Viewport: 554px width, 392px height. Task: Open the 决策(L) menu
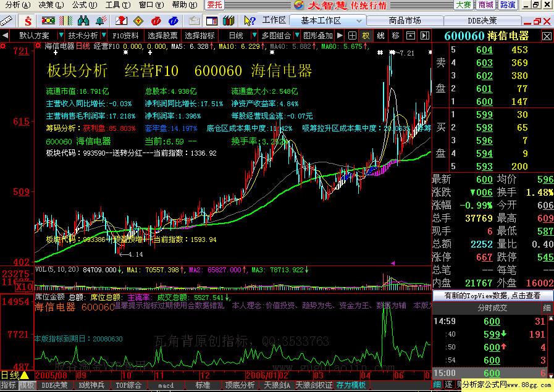51,5
